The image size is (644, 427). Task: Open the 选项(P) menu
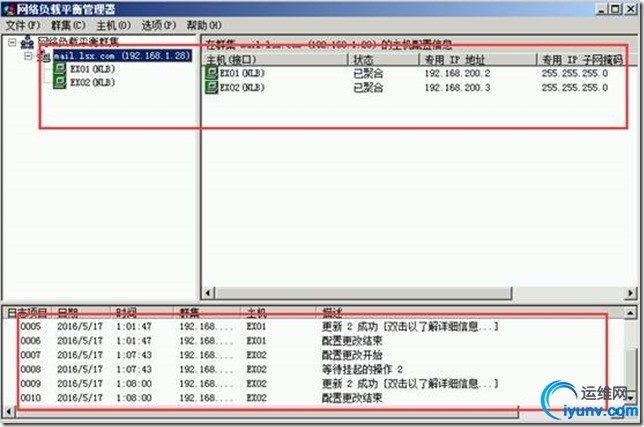[159, 25]
